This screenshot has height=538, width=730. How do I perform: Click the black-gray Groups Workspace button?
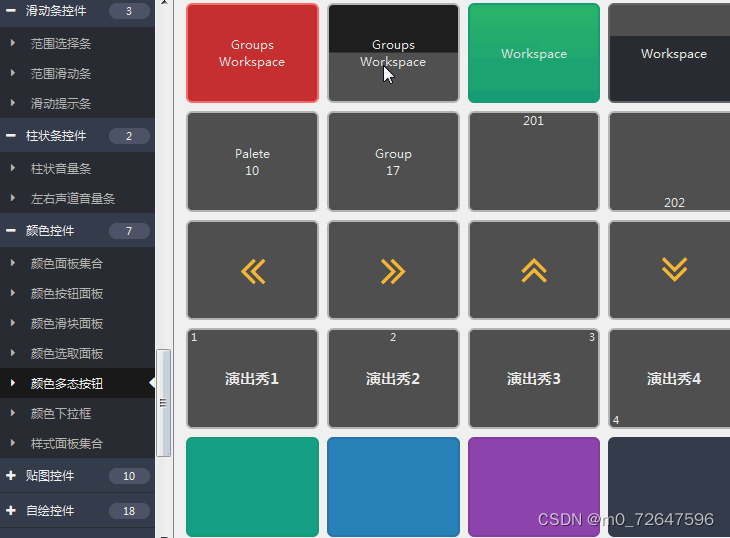393,53
